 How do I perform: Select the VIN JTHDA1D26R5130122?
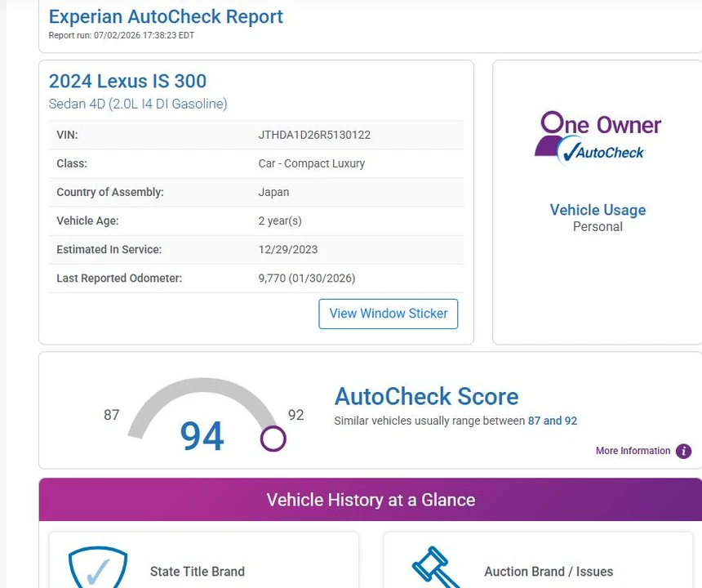tap(314, 135)
